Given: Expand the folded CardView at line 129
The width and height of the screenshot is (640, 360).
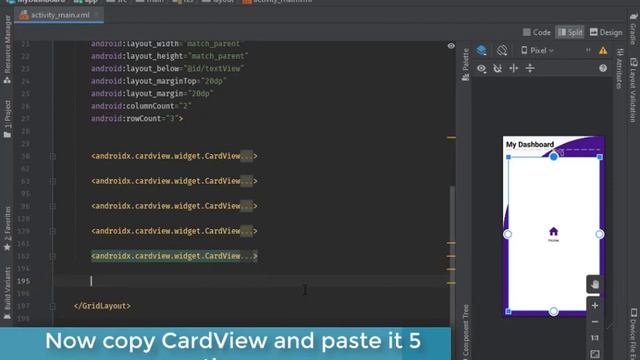Looking at the screenshot, I should [53, 231].
